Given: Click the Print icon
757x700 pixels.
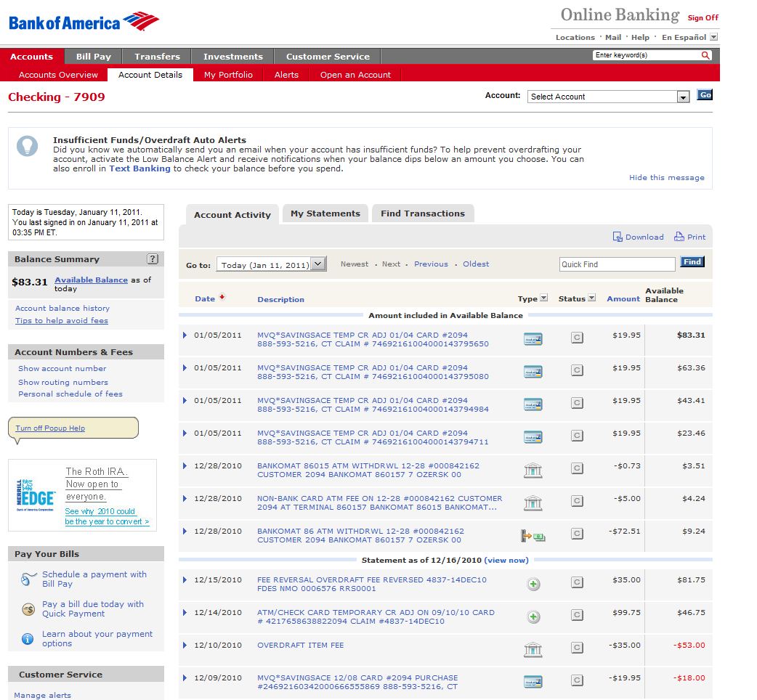Looking at the screenshot, I should point(679,237).
